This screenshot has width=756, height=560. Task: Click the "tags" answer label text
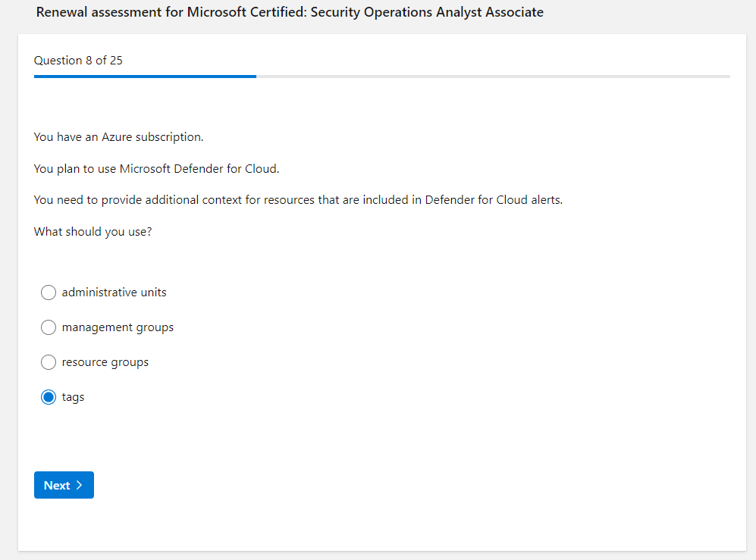tap(73, 397)
